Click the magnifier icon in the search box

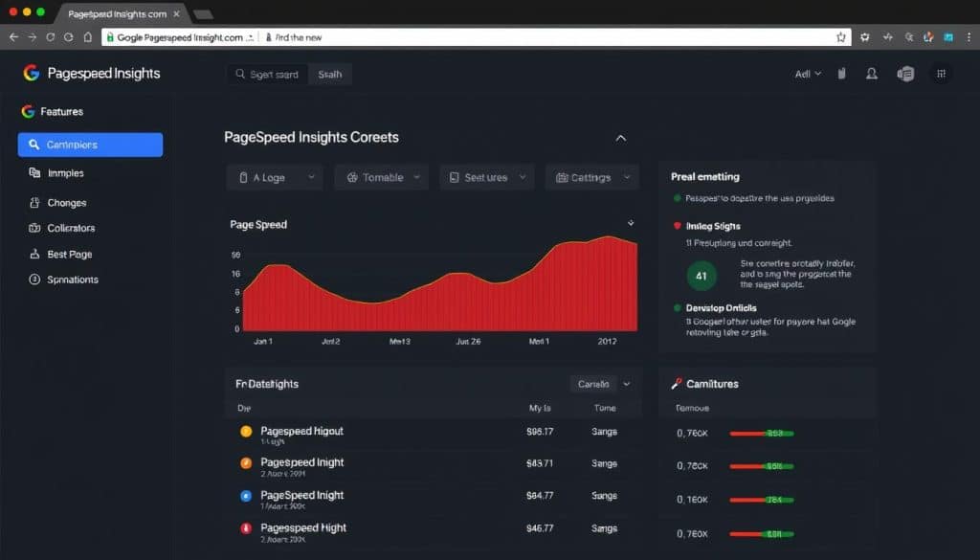[x=240, y=74]
